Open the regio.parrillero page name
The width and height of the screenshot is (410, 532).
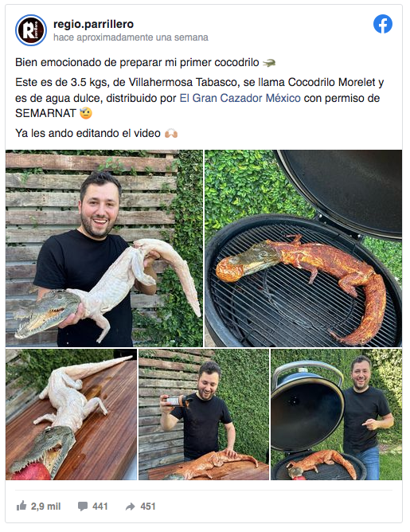tap(94, 24)
